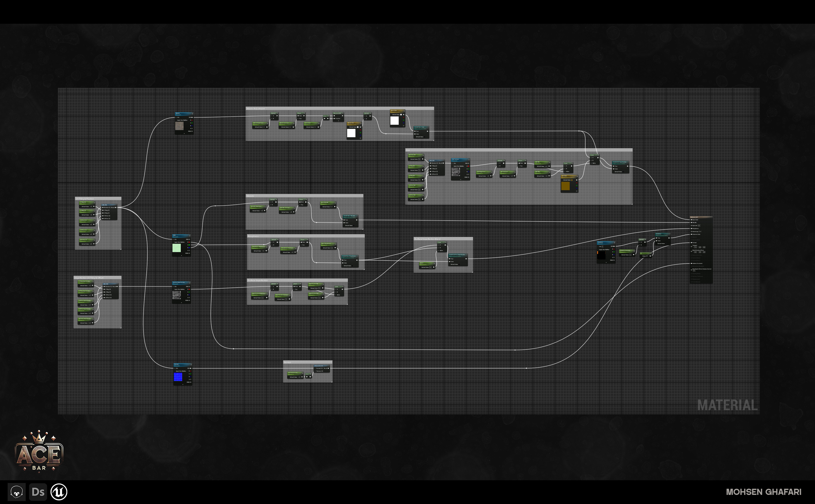The width and height of the screenshot is (815, 504).
Task: Click the red R output pin of ORM texture
Action: [x=190, y=242]
